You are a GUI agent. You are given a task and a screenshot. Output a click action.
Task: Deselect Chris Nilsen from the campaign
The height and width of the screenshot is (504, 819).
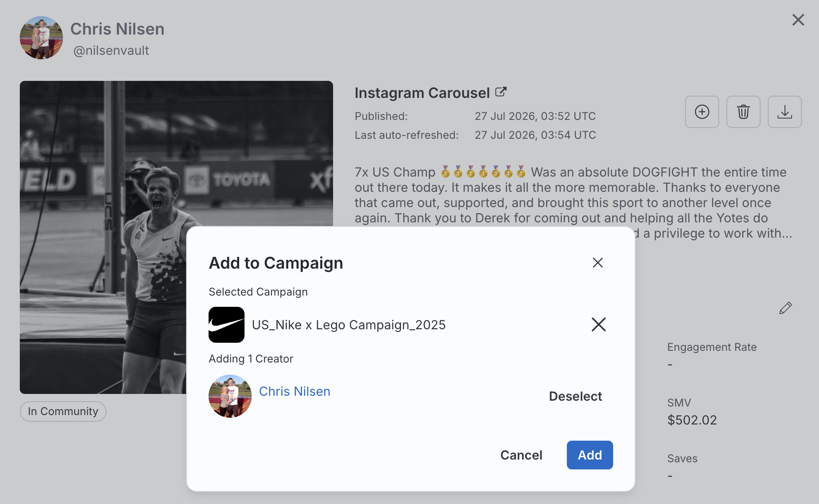point(575,396)
